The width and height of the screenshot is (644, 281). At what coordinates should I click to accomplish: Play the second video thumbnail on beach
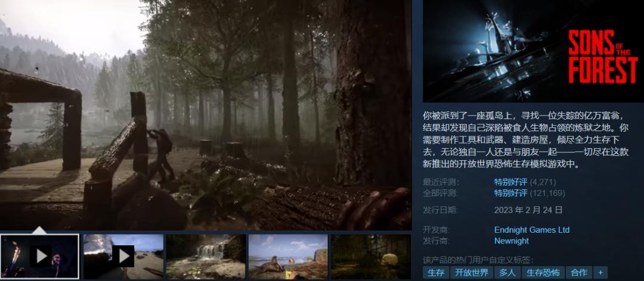[x=123, y=257]
